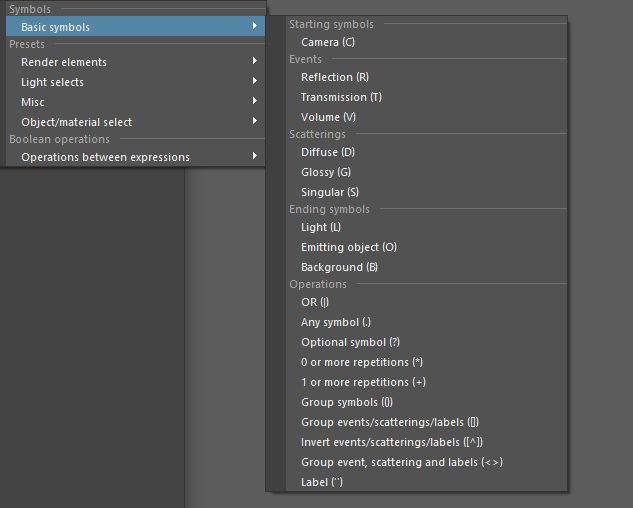Screen dimensions: 633x508
Task: Add the Diffuse (D) scattering
Action: click(x=426, y=152)
